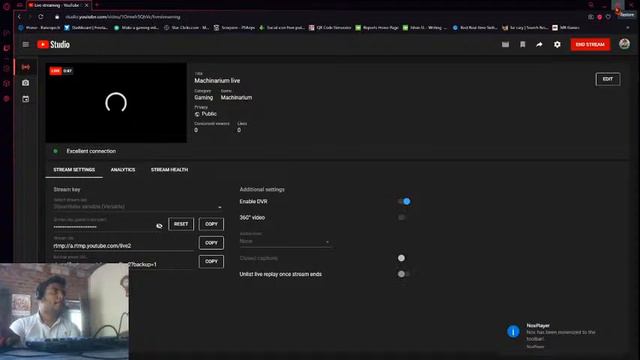The width and height of the screenshot is (640, 360).
Task: Copy the backup server URL
Action: click(x=211, y=262)
